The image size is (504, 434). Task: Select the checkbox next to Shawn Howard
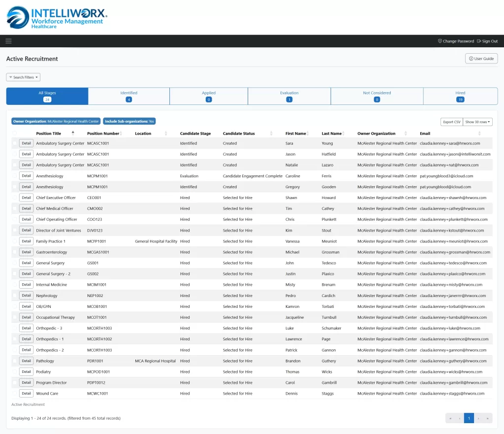pyautogui.click(x=14, y=197)
